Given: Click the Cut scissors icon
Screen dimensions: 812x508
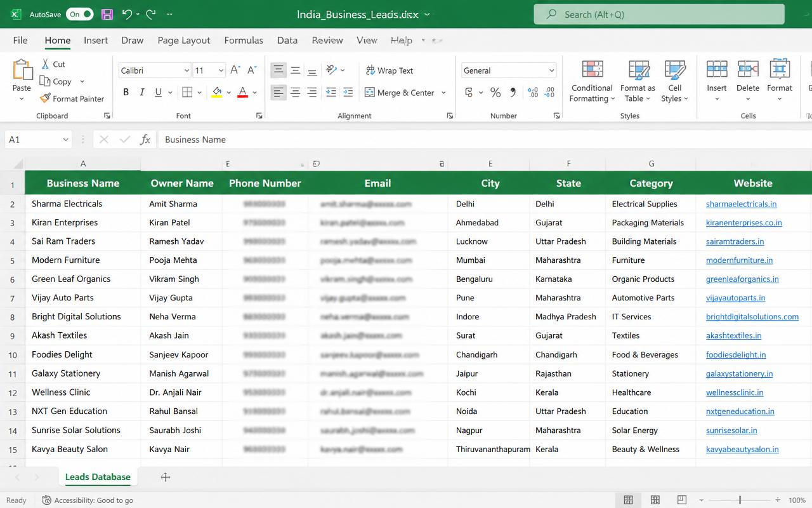Looking at the screenshot, I should point(45,64).
